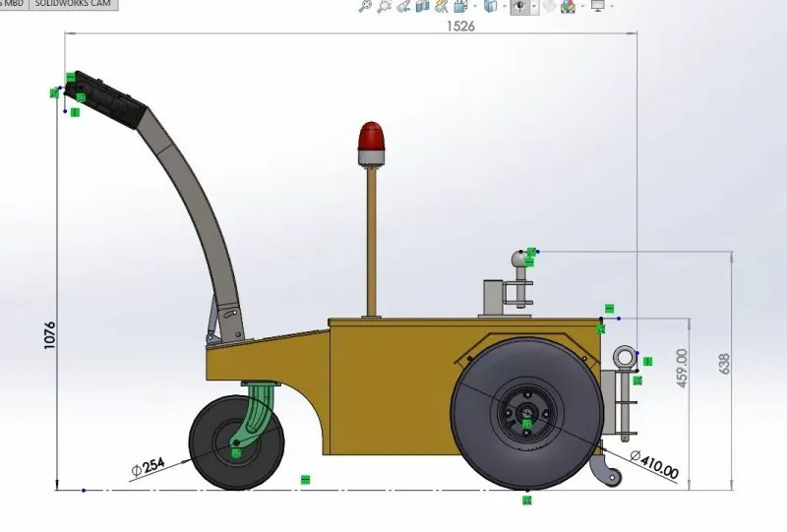
Task: Click the Ø254 front caster diameter dimension
Action: (147, 468)
